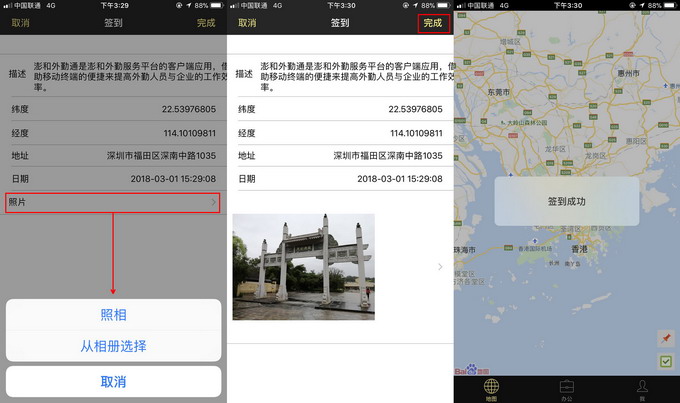Tap the red pushpin map button

(x=665, y=338)
